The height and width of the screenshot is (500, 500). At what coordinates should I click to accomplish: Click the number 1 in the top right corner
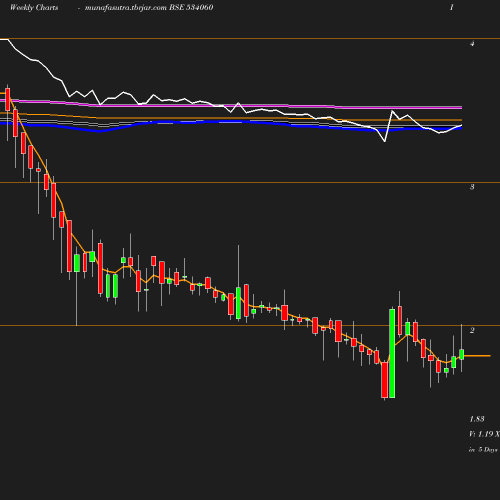(452, 7)
